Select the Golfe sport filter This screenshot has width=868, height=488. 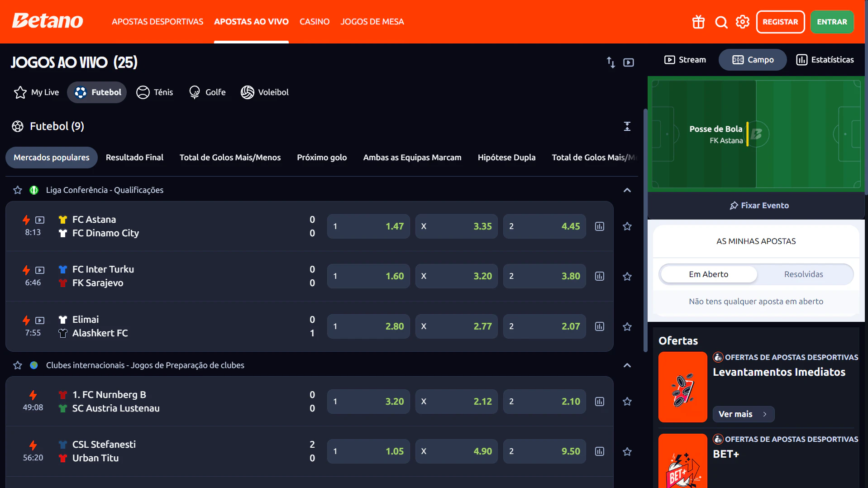coord(207,92)
